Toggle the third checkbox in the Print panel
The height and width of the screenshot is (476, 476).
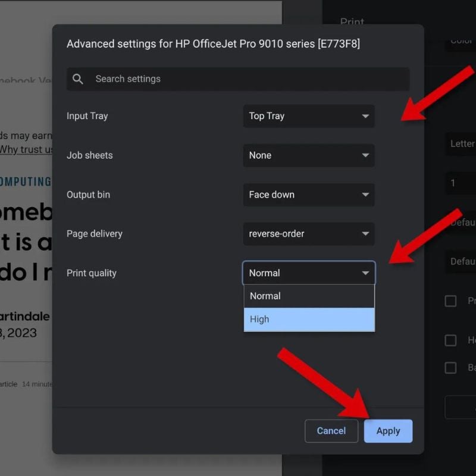tap(450, 368)
